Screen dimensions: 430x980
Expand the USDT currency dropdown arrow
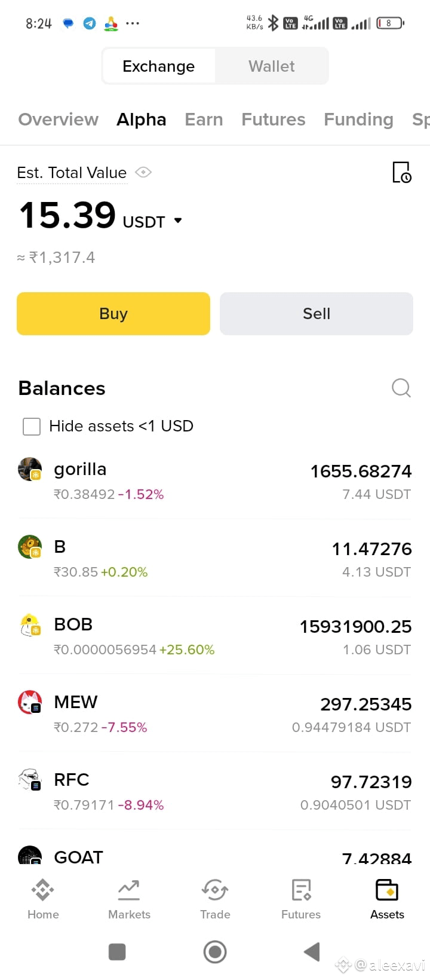[x=177, y=220]
